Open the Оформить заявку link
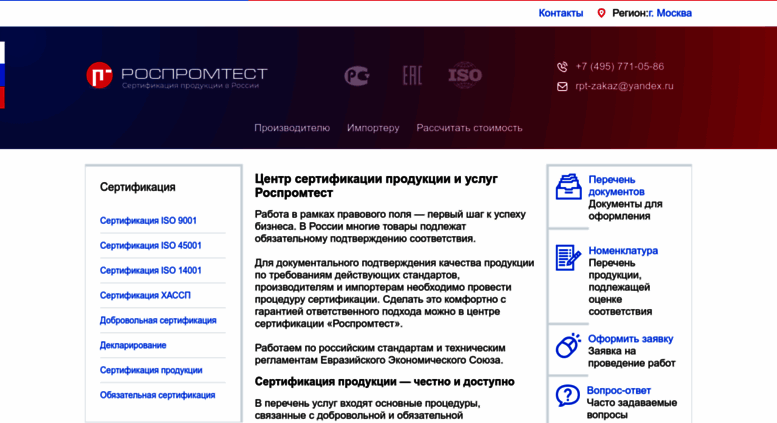 (x=630, y=339)
